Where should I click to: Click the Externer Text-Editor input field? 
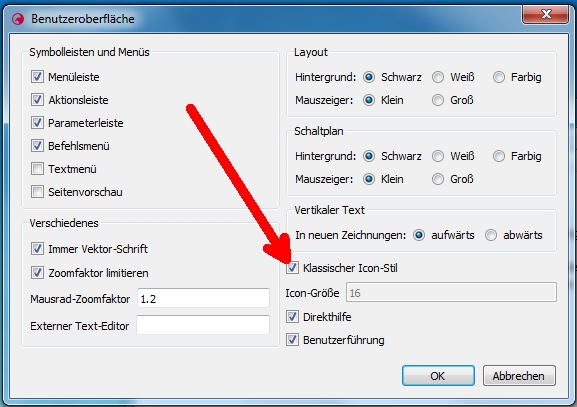(203, 325)
